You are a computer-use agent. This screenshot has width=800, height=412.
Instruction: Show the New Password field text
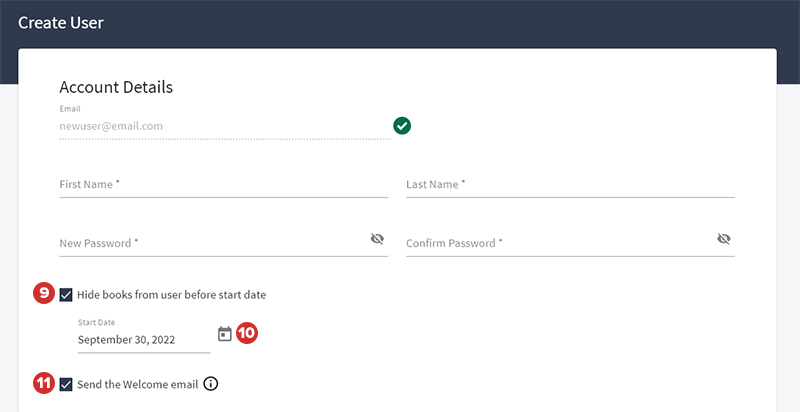coord(377,239)
